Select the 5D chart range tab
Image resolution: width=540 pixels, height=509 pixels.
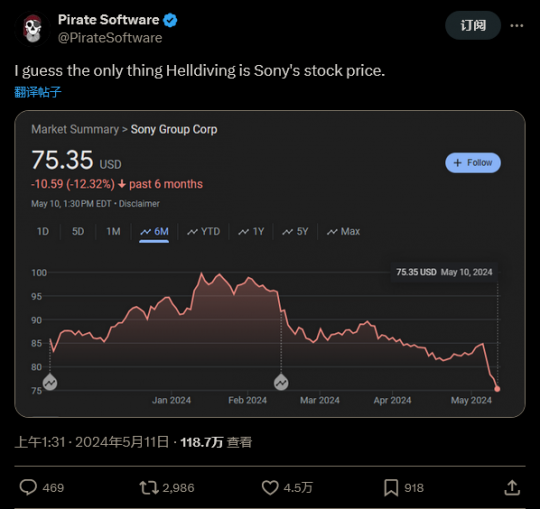tap(78, 231)
